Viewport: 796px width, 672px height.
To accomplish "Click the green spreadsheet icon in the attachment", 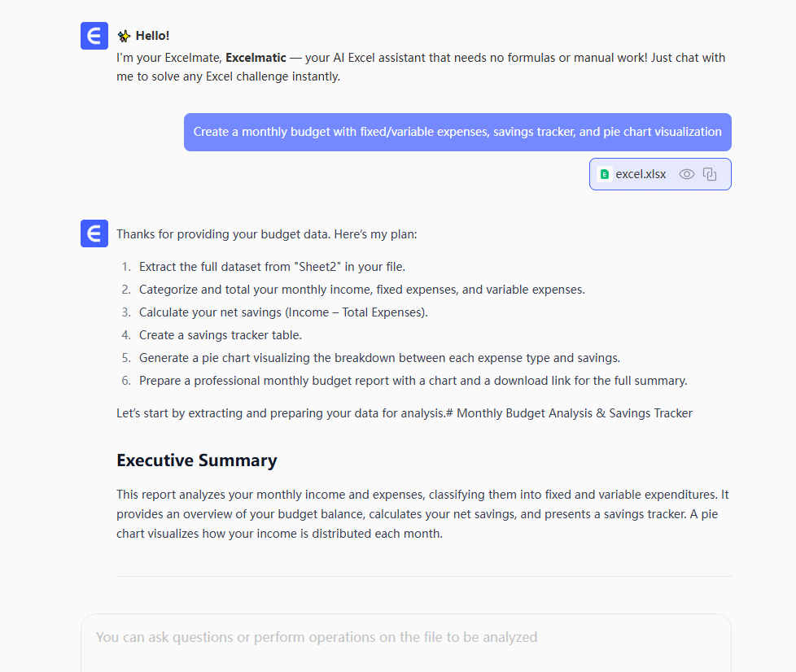I will click(604, 174).
